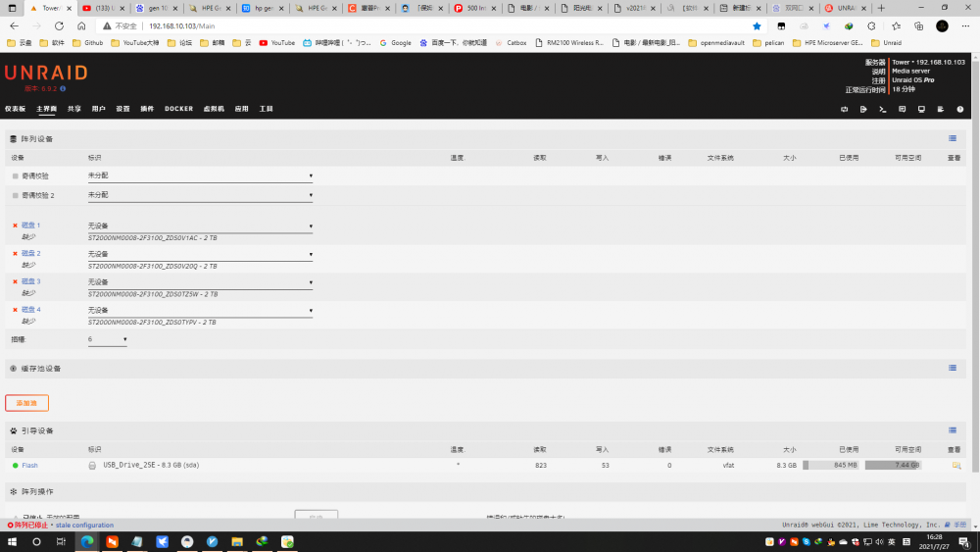Open browser favorites list icon
The width and height of the screenshot is (980, 552).
coord(897,26)
